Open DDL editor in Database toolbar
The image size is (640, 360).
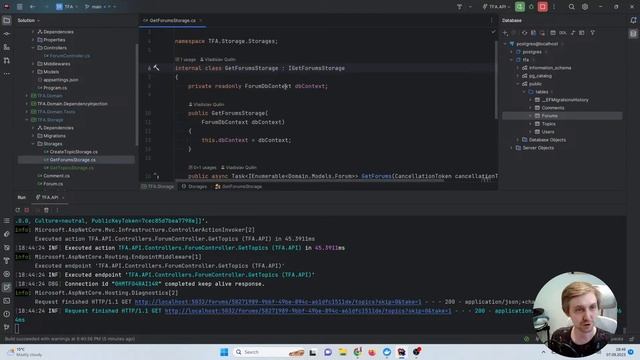(562, 33)
